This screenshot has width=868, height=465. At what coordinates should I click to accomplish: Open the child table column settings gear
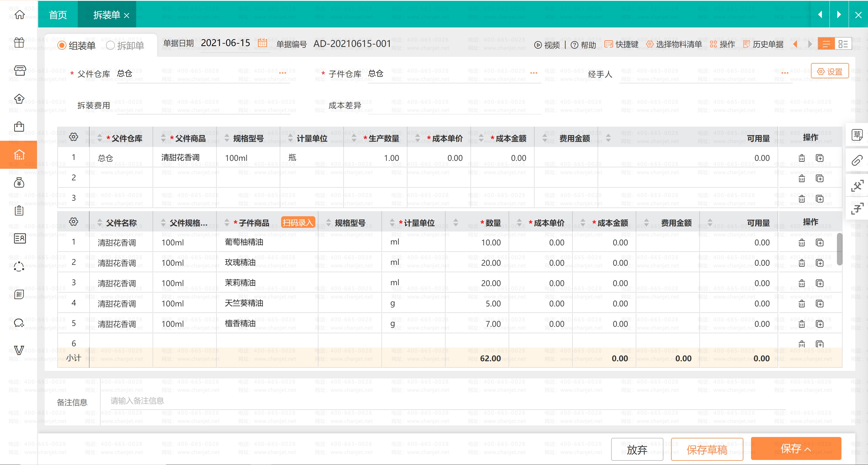pyautogui.click(x=73, y=222)
